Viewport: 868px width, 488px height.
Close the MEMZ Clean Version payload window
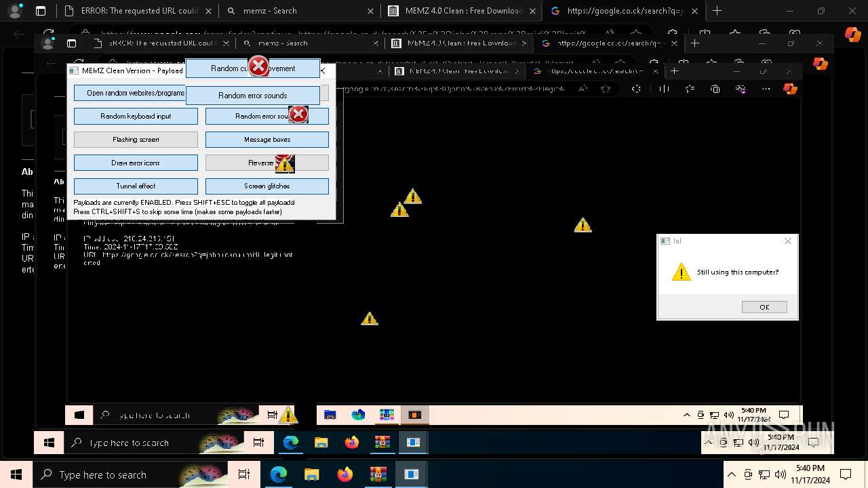coord(323,70)
